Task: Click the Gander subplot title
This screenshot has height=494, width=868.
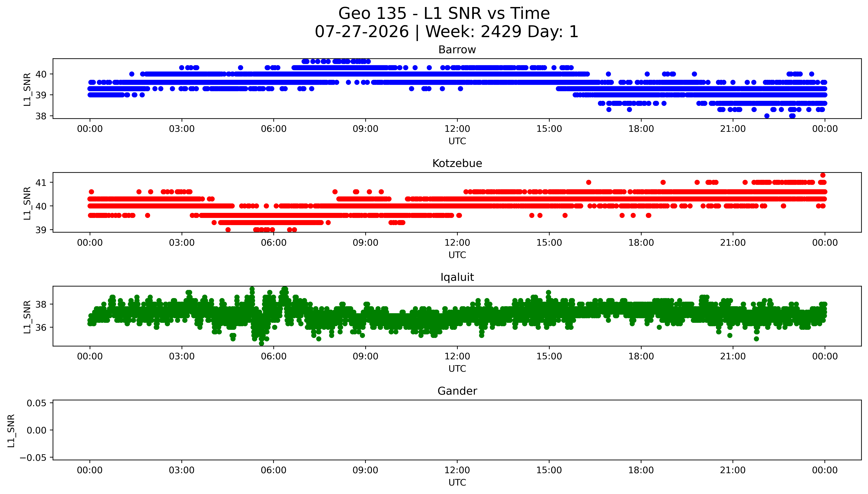Action: click(457, 391)
